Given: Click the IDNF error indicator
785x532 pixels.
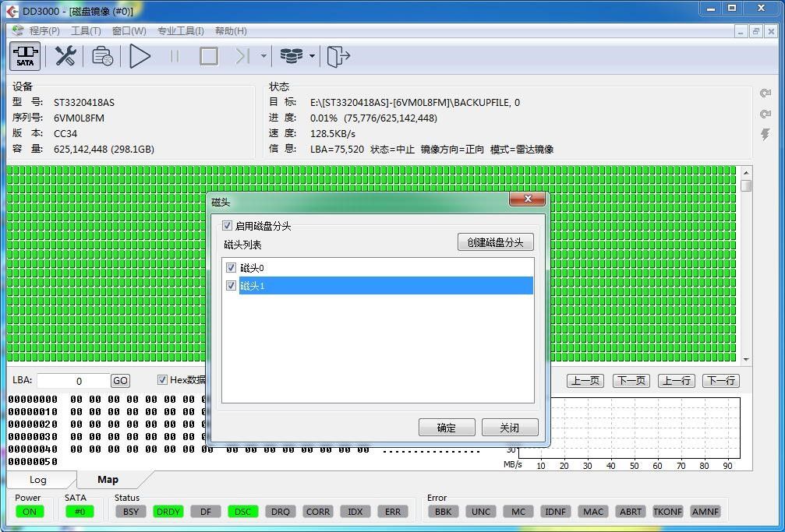Looking at the screenshot, I should [x=556, y=512].
